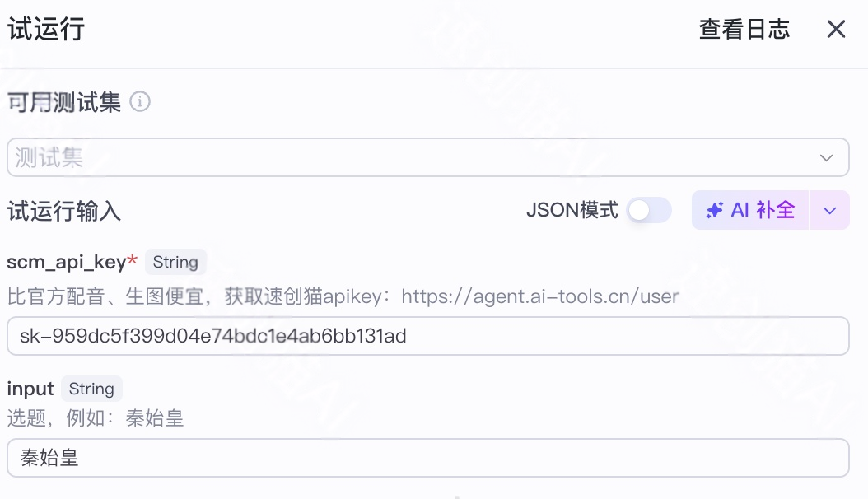This screenshot has height=499, width=868.
Task: Click the 试运行输入 section heading
Action: [x=64, y=212]
